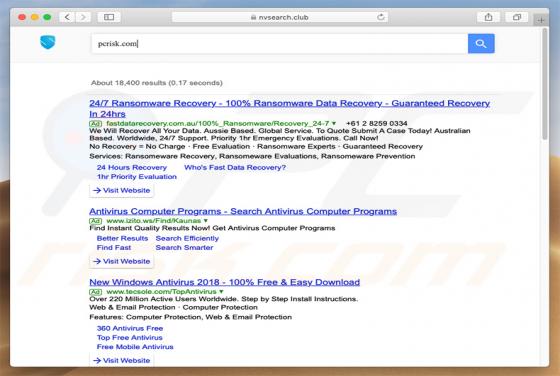Open the Search Efficiently sitelink

[x=187, y=239]
